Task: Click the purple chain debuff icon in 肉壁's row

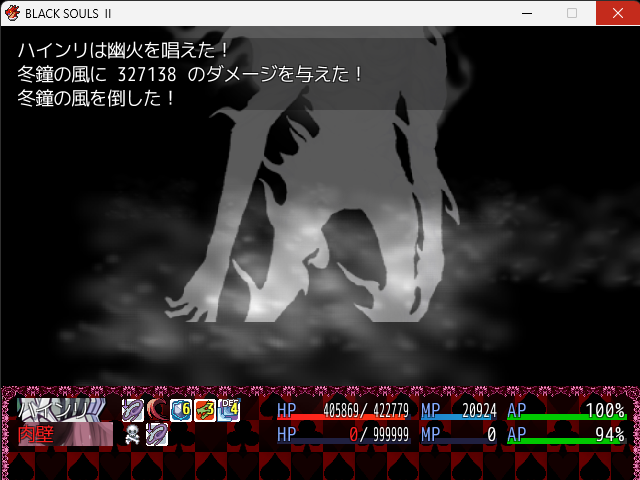Action: [157, 434]
